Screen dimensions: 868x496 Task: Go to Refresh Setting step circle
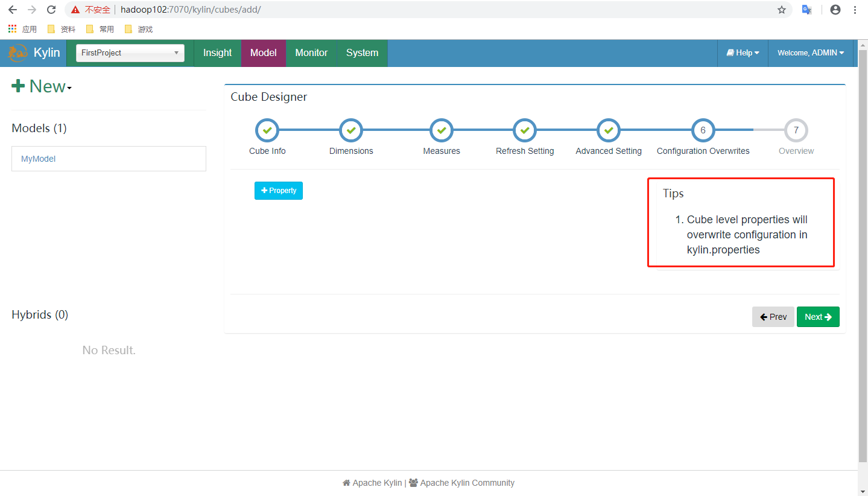(525, 130)
